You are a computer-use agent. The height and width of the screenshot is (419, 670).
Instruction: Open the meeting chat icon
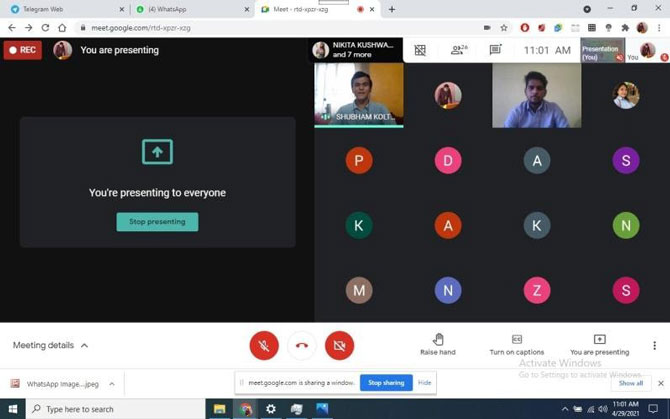tap(495, 50)
